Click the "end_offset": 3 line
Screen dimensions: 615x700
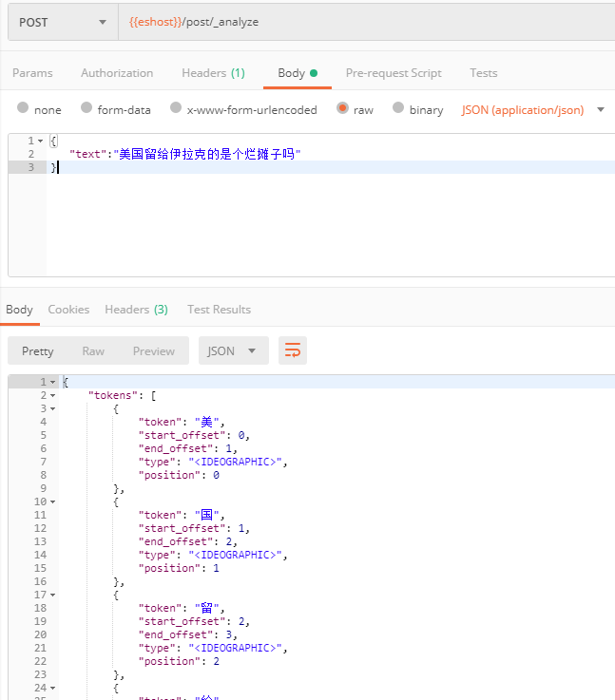187,634
